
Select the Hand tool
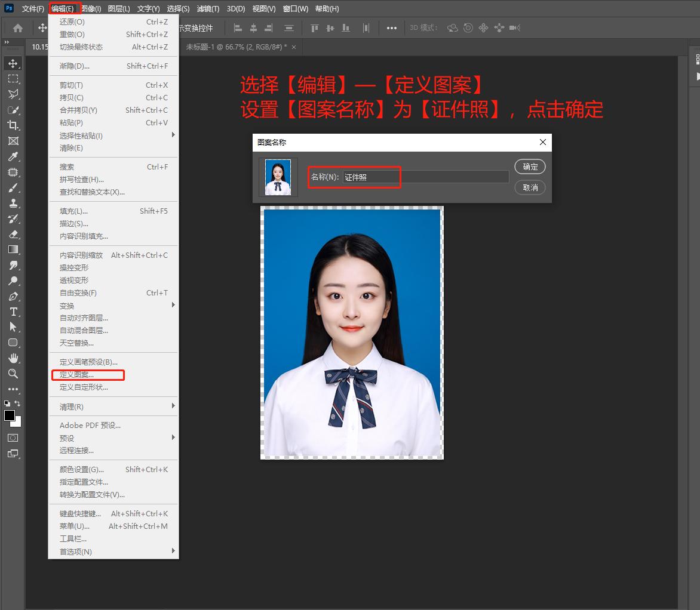coord(13,358)
